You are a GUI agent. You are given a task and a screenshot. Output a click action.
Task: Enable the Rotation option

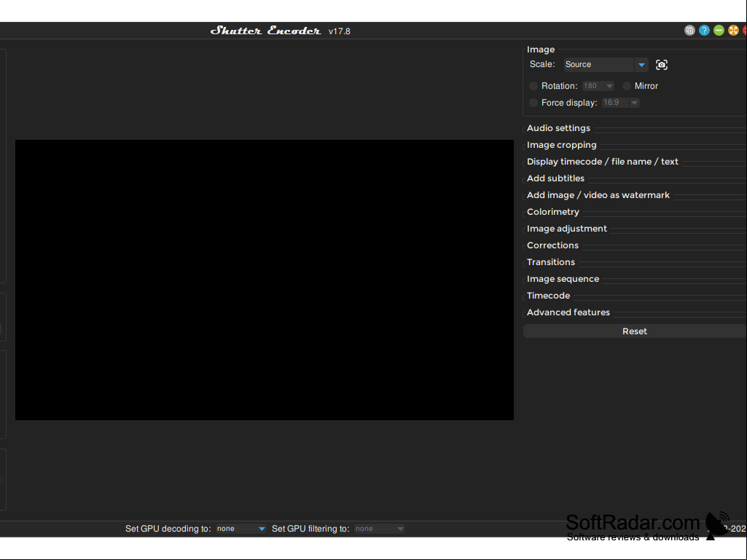(533, 86)
